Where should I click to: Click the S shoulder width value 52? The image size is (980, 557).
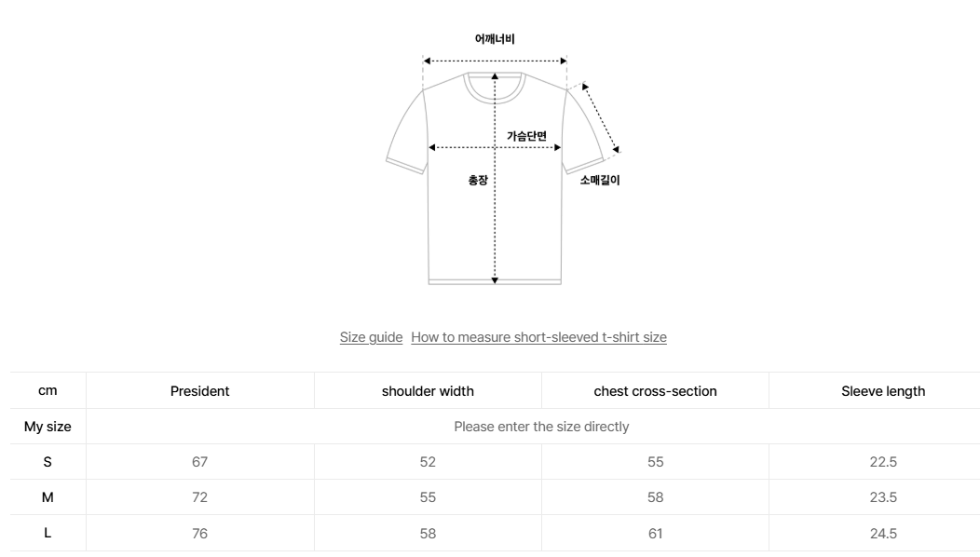point(428,462)
